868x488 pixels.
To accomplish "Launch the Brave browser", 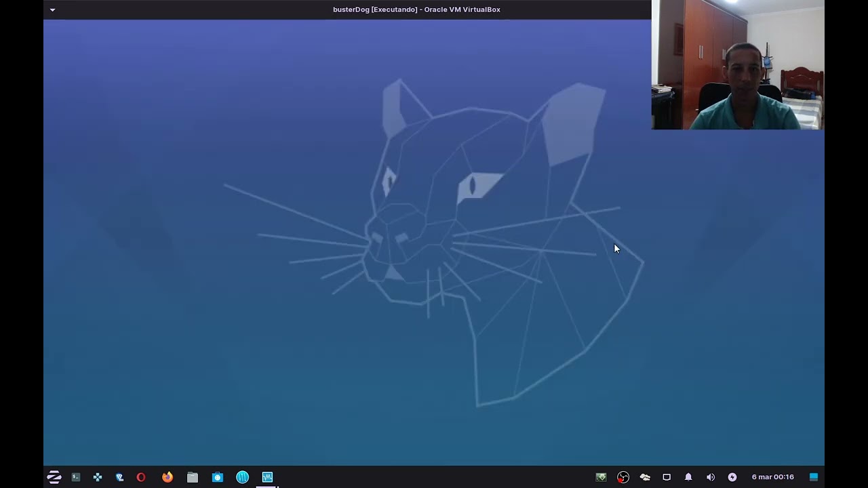I will pos(119,477).
